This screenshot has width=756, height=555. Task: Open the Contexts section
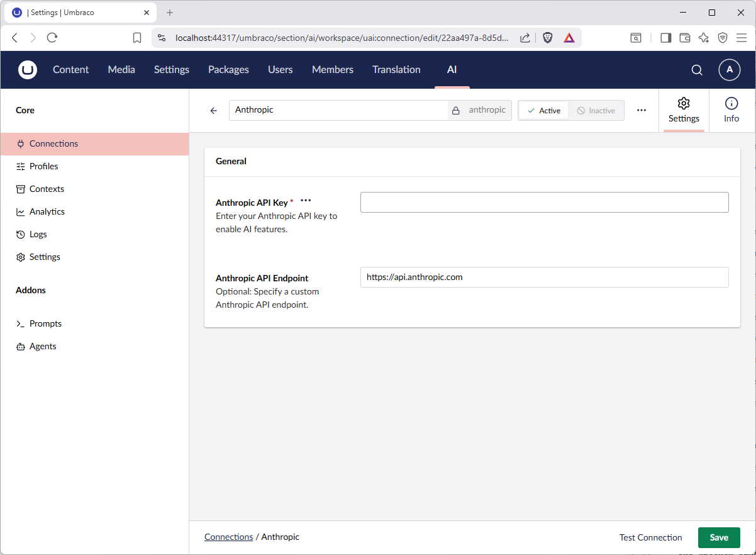tap(47, 189)
